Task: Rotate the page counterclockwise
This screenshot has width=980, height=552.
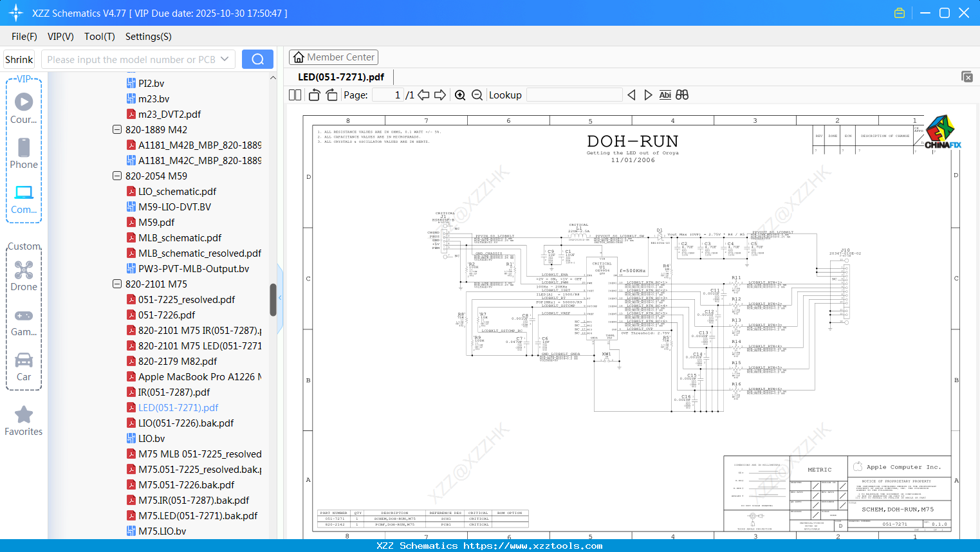Action: point(314,95)
